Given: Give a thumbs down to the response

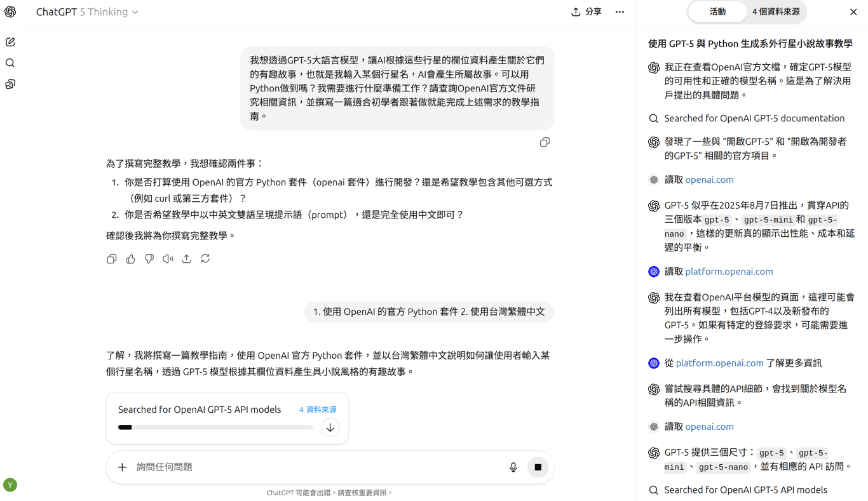Looking at the screenshot, I should pyautogui.click(x=149, y=259).
